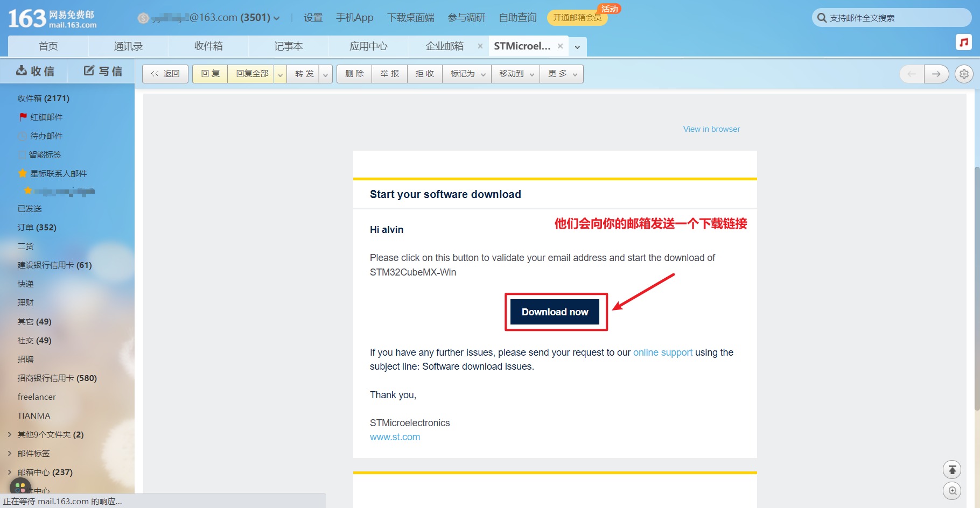Open the apps grid icon at bottom left

pyautogui.click(x=20, y=488)
